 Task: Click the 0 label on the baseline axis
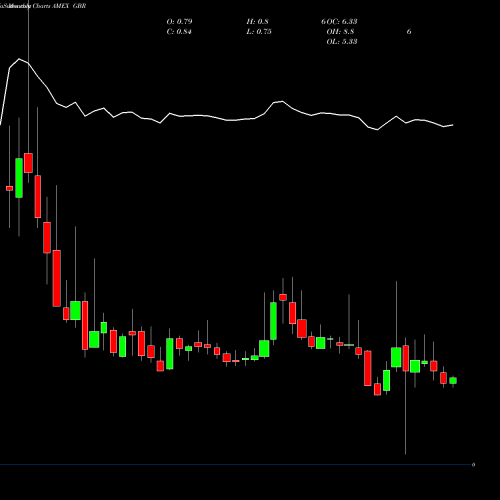pos(473,465)
